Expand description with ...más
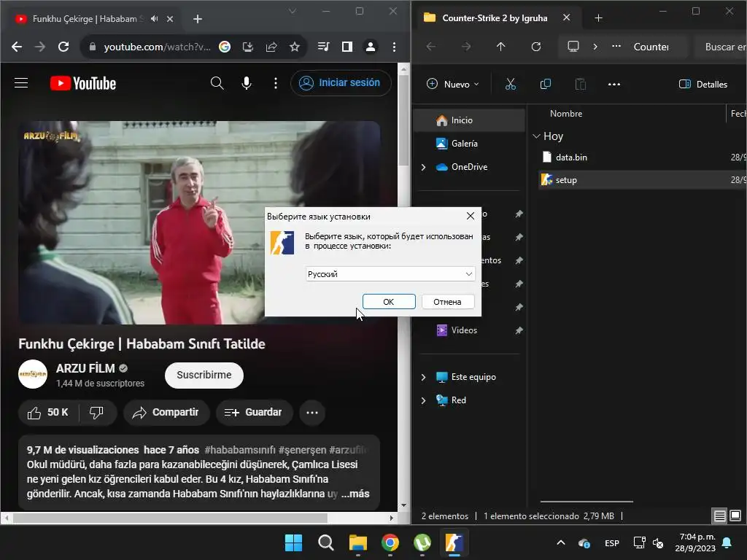The image size is (747, 560). [355, 494]
